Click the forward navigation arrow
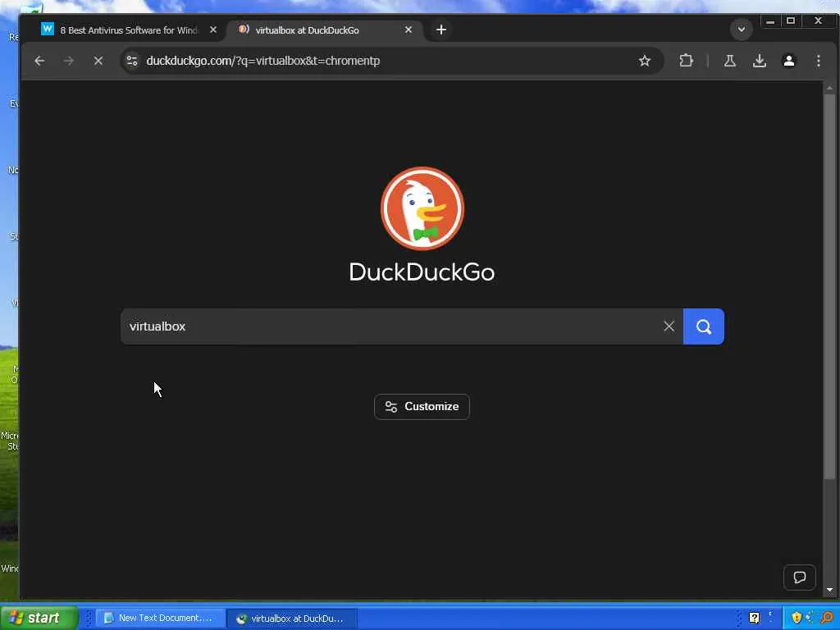 tap(69, 61)
